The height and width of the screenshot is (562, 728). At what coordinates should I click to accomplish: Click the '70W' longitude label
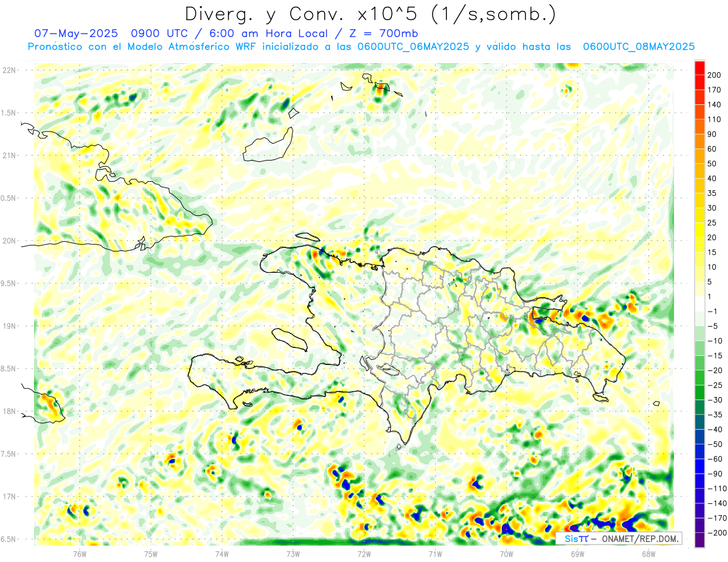pos(506,554)
